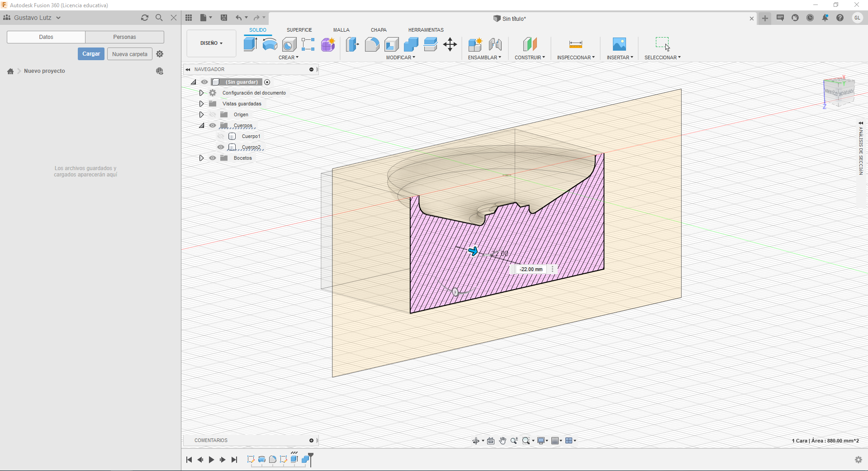Expand Configuración del documento node
The image size is (868, 471).
tap(202, 93)
